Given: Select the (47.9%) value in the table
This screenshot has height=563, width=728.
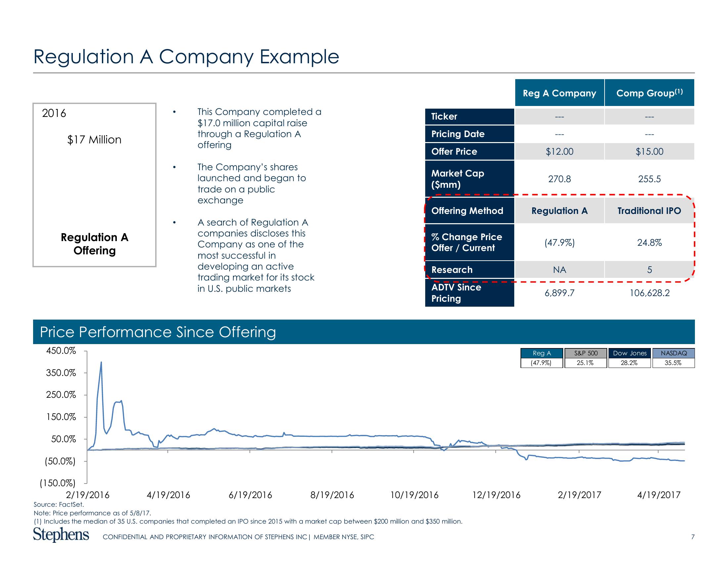Looking at the screenshot, I should click(x=559, y=242).
